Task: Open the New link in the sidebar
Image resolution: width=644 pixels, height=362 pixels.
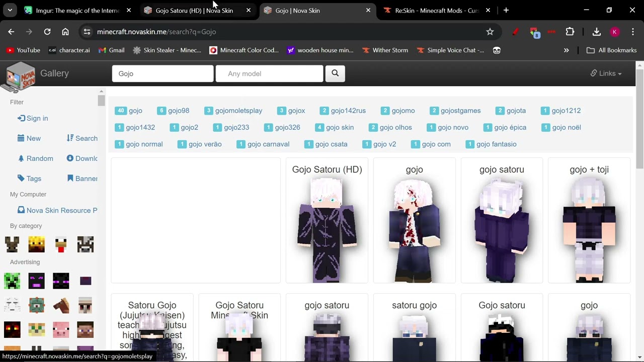Action: (x=29, y=138)
